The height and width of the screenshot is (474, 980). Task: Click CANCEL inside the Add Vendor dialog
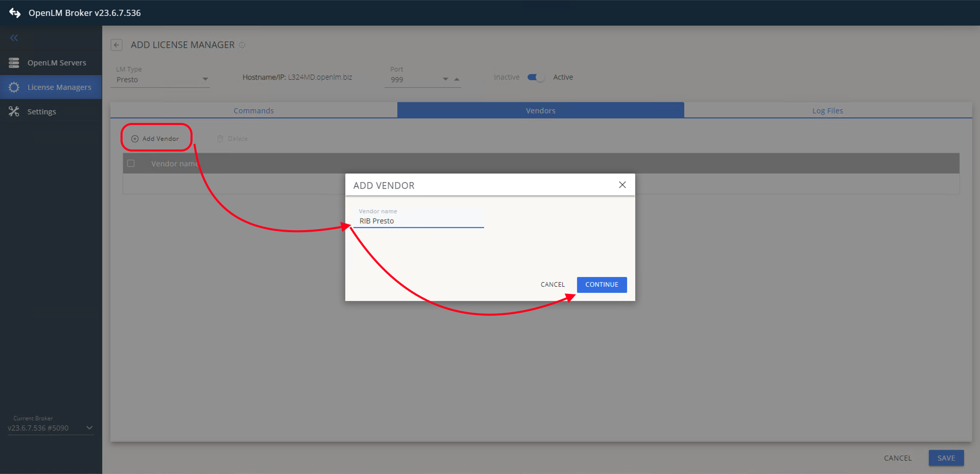click(552, 284)
